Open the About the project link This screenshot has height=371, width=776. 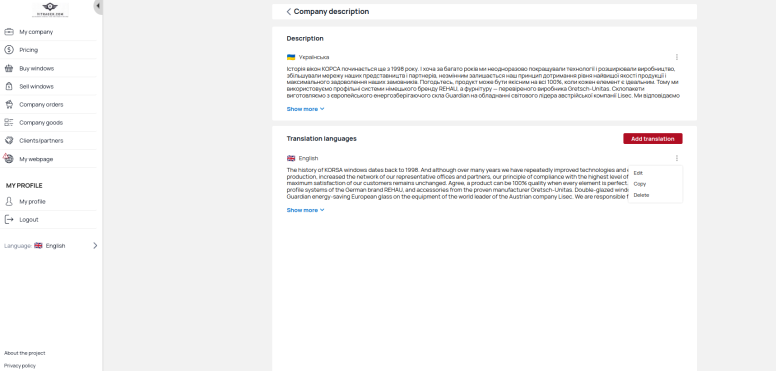coord(25,353)
